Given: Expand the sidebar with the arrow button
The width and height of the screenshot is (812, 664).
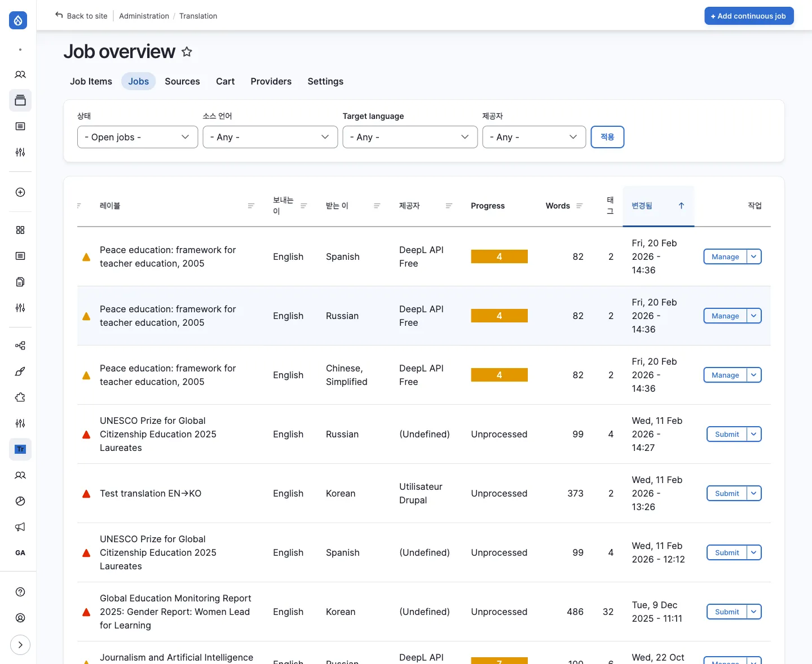Looking at the screenshot, I should (x=20, y=645).
